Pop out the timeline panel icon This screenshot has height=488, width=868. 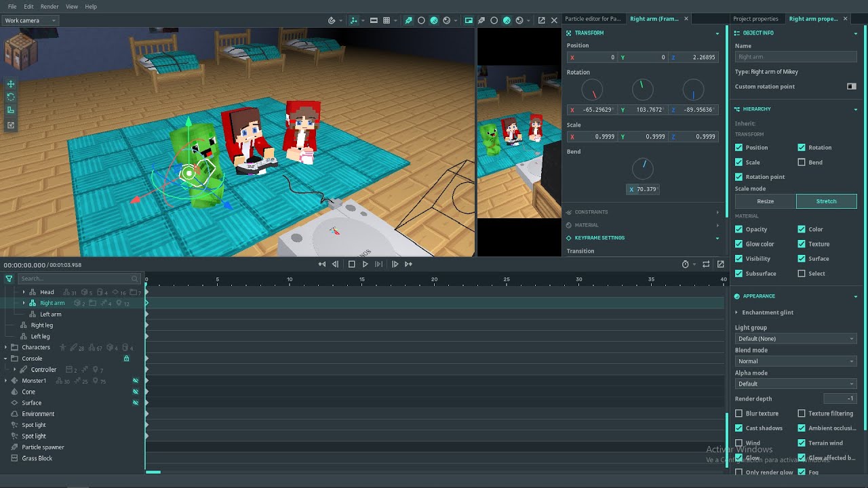(x=720, y=264)
